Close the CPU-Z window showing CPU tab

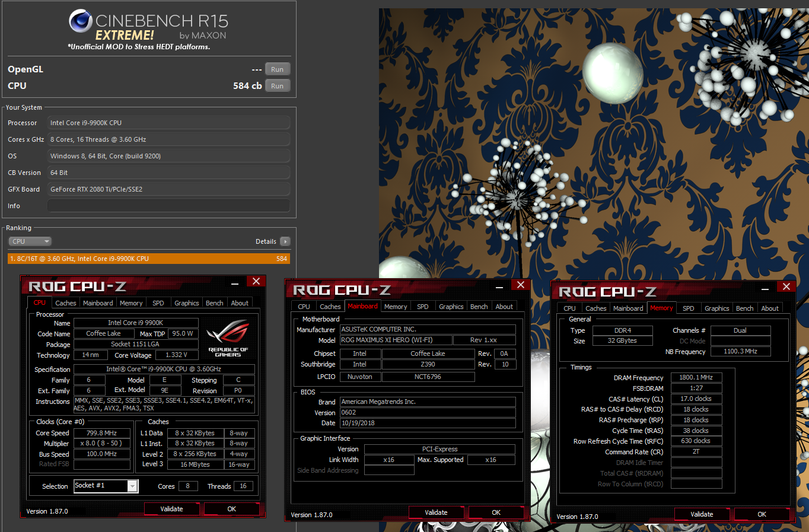click(x=256, y=281)
